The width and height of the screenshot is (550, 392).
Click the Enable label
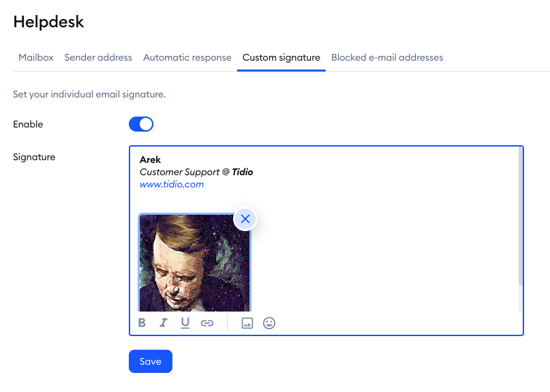pos(28,124)
